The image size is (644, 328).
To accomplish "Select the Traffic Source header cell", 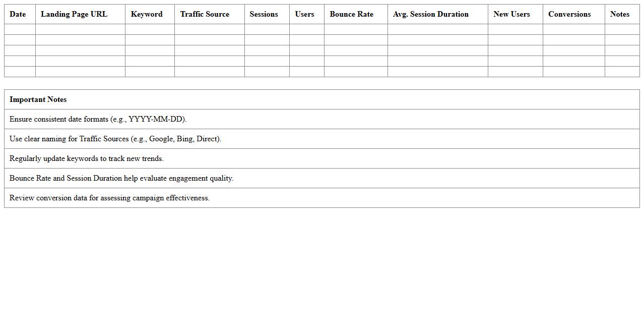I will tap(205, 14).
